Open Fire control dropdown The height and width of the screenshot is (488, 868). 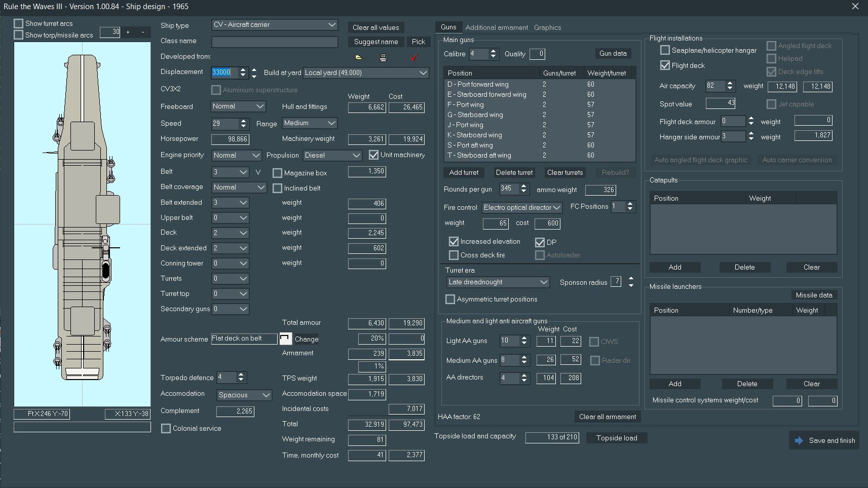tap(522, 207)
